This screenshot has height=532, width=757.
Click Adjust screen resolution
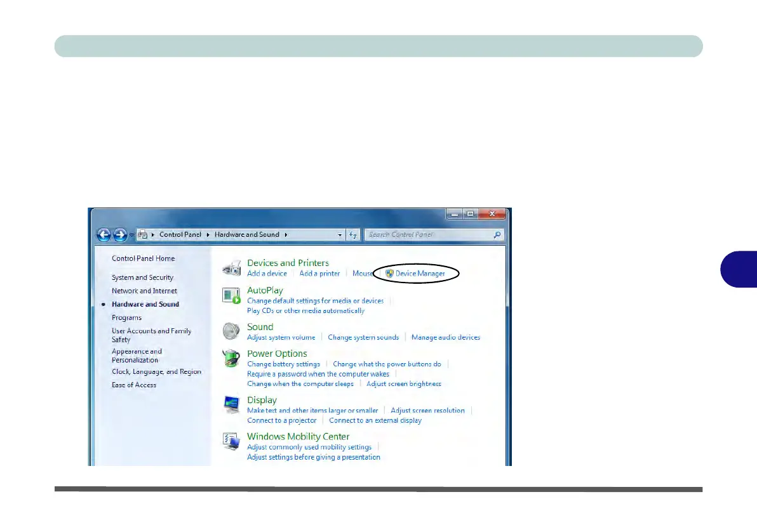pyautogui.click(x=427, y=410)
